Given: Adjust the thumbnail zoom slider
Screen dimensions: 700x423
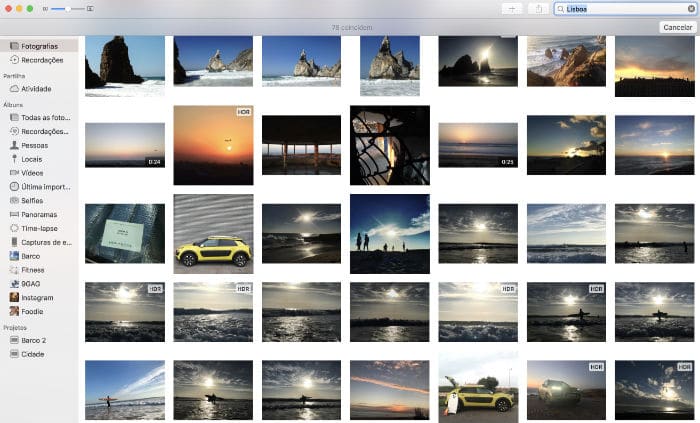Looking at the screenshot, I should (x=67, y=8).
